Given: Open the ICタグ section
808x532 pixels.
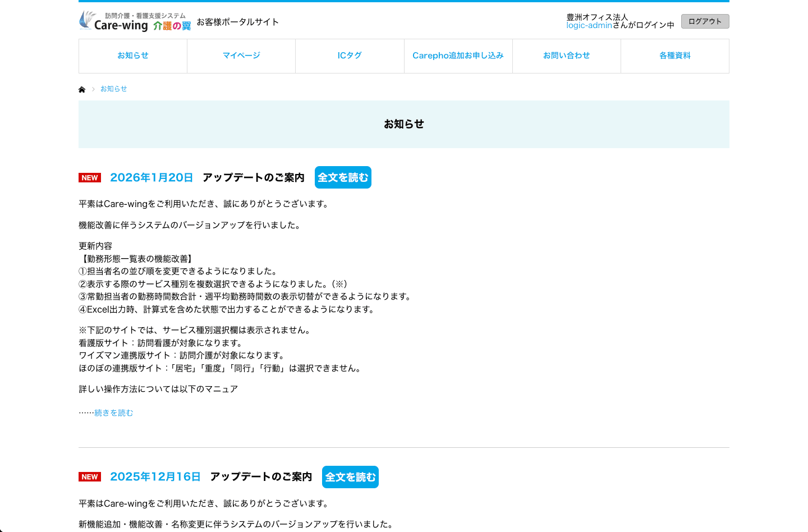Looking at the screenshot, I should (x=349, y=56).
